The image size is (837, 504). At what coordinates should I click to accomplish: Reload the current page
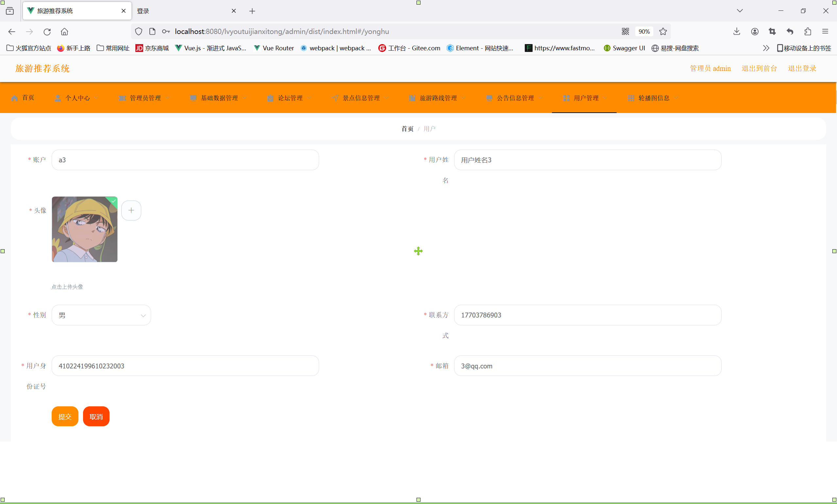click(47, 32)
